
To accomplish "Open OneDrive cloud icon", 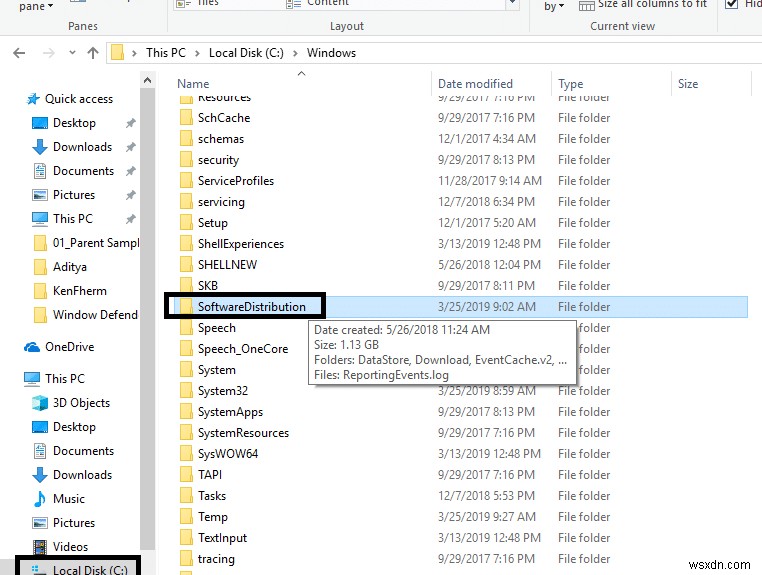I will pos(32,347).
